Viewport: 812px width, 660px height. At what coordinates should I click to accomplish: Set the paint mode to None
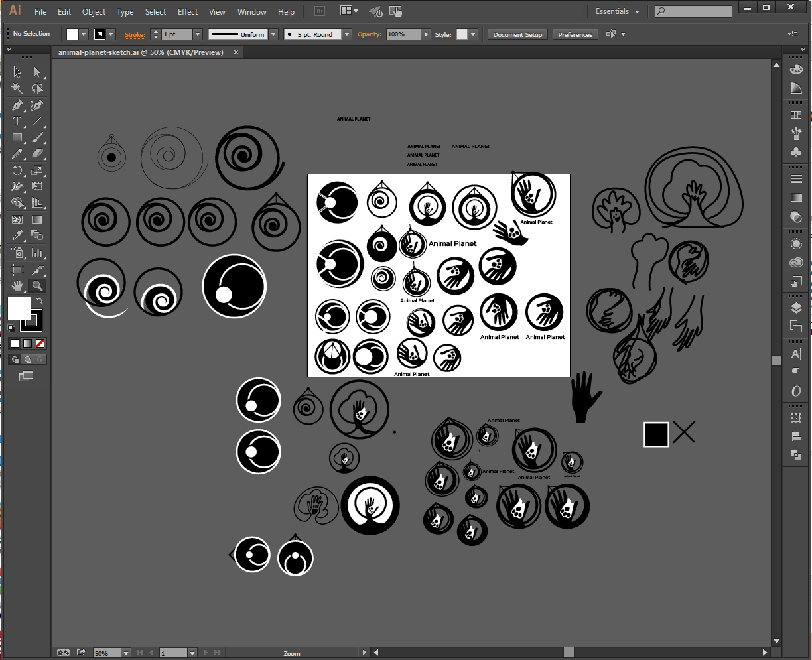(x=40, y=343)
